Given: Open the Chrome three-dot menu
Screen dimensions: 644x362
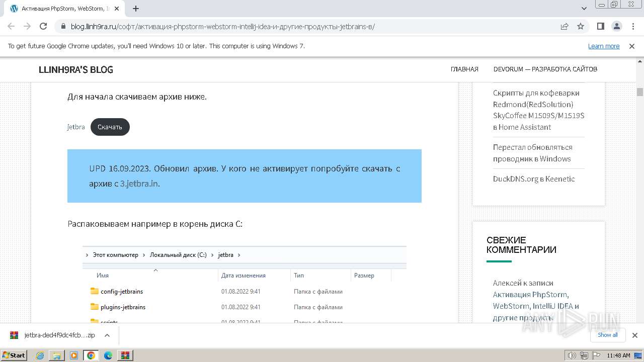Looking at the screenshot, I should [632, 26].
